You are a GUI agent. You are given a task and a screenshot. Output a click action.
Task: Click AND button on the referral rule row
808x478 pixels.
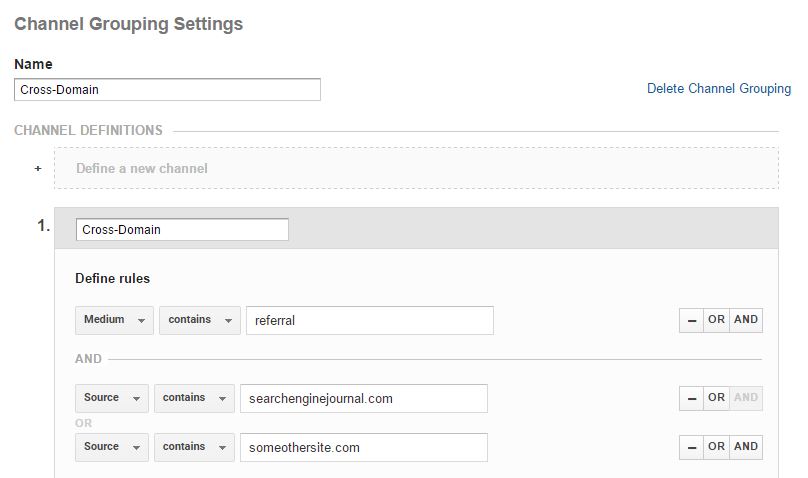tap(746, 320)
